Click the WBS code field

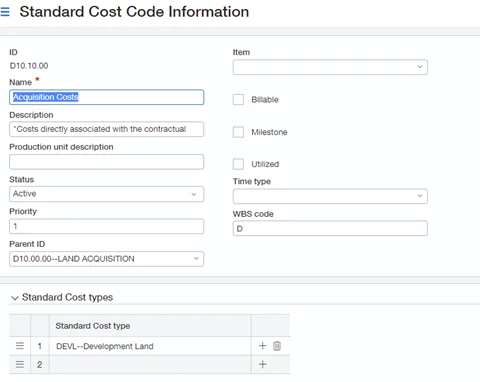point(330,228)
